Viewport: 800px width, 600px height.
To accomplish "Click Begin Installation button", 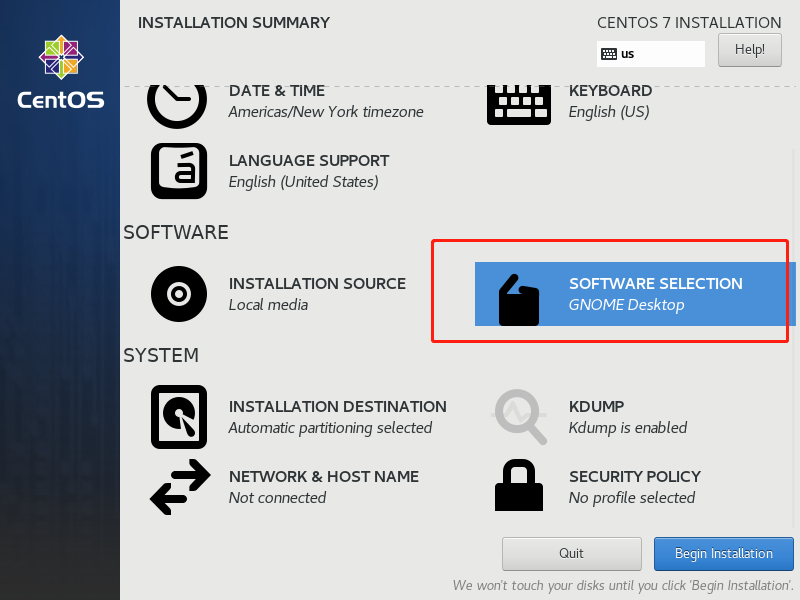I will (723, 554).
